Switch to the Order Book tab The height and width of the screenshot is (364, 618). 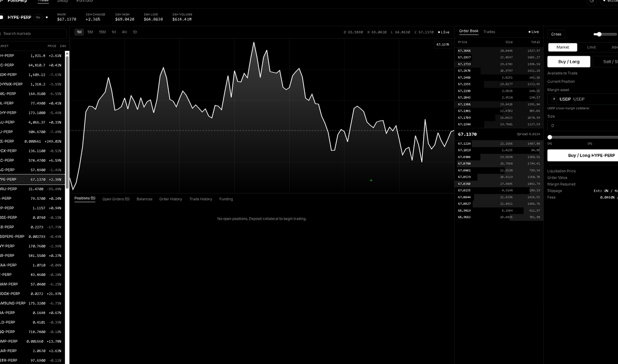coord(469,31)
